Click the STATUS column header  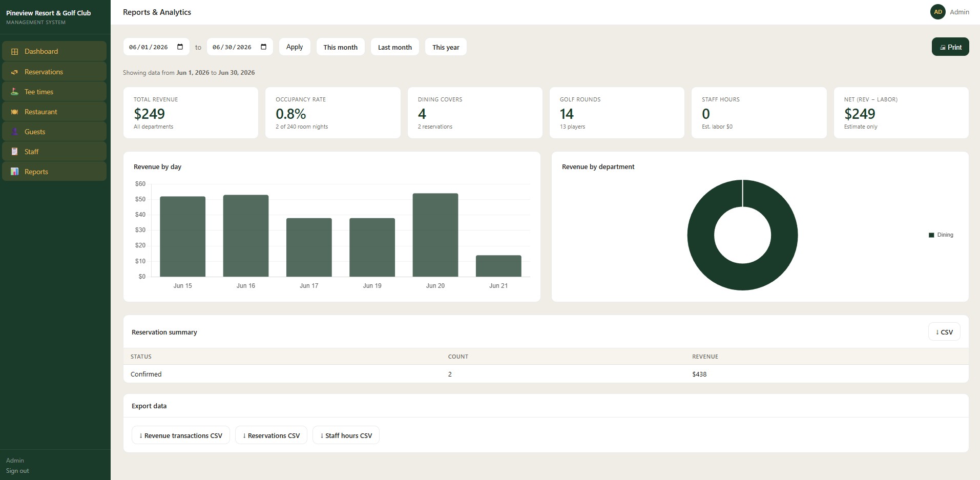(x=141, y=357)
